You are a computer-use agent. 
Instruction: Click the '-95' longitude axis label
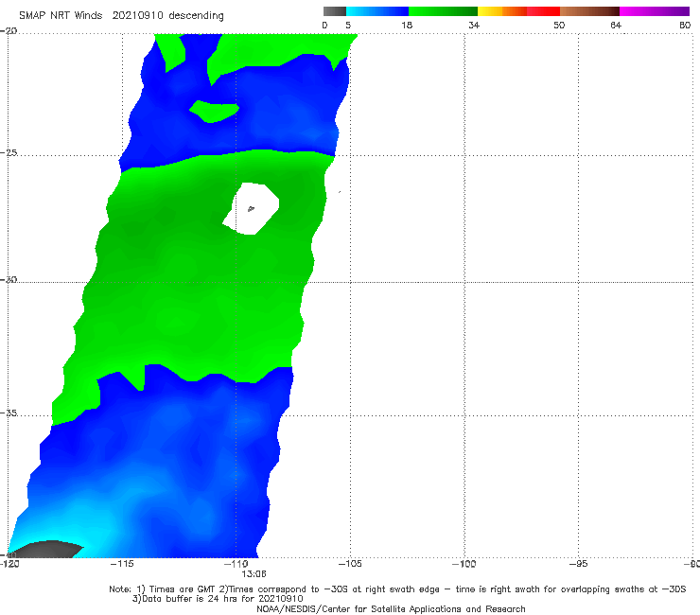[579, 564]
